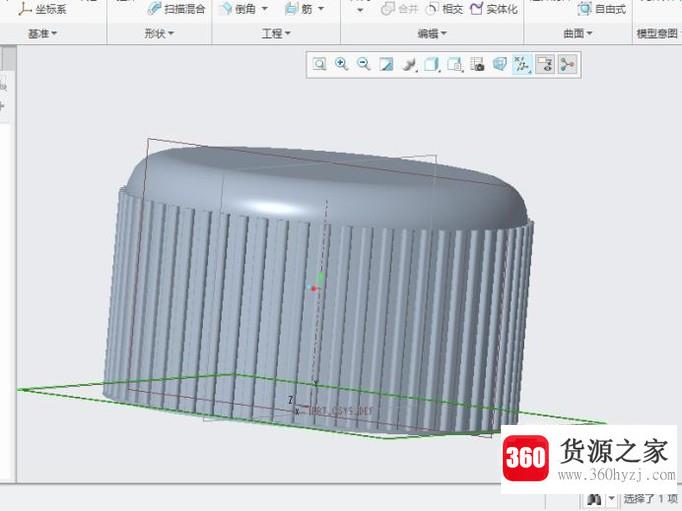Image resolution: width=682 pixels, height=511 pixels.
Task: Toggle the spin center display
Action: tap(567, 65)
